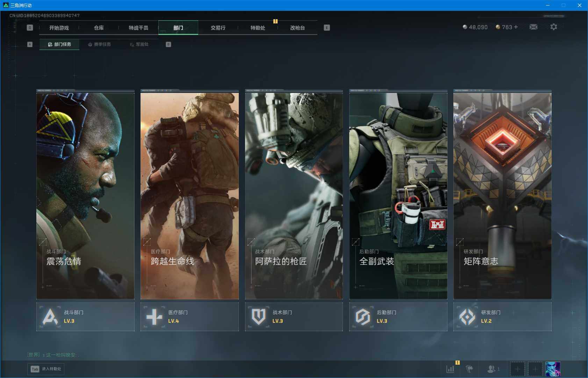Open the 军需处 sub-tab

[139, 44]
